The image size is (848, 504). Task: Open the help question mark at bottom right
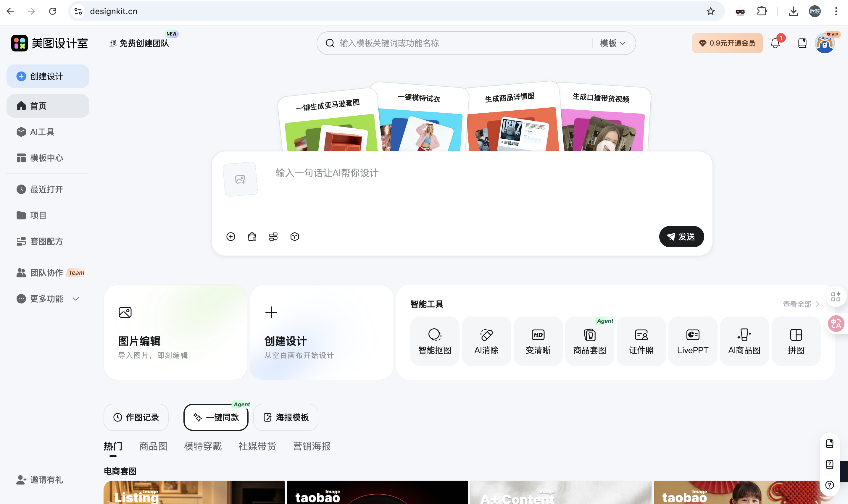pyautogui.click(x=830, y=485)
